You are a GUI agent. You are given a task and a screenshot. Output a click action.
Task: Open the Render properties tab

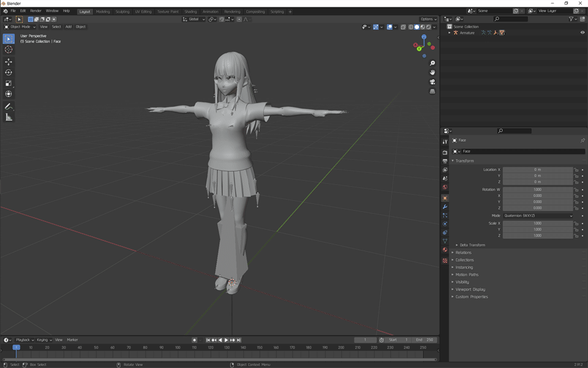(445, 153)
